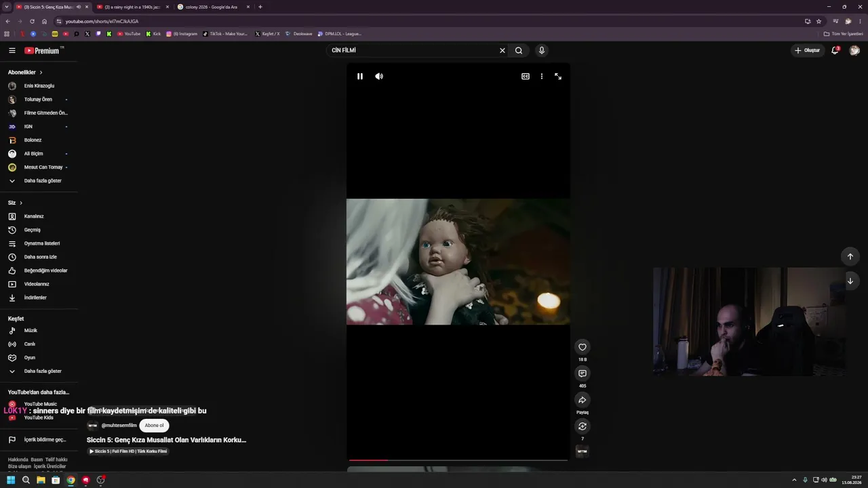
Task: Pause the Shorts video
Action: pos(360,77)
